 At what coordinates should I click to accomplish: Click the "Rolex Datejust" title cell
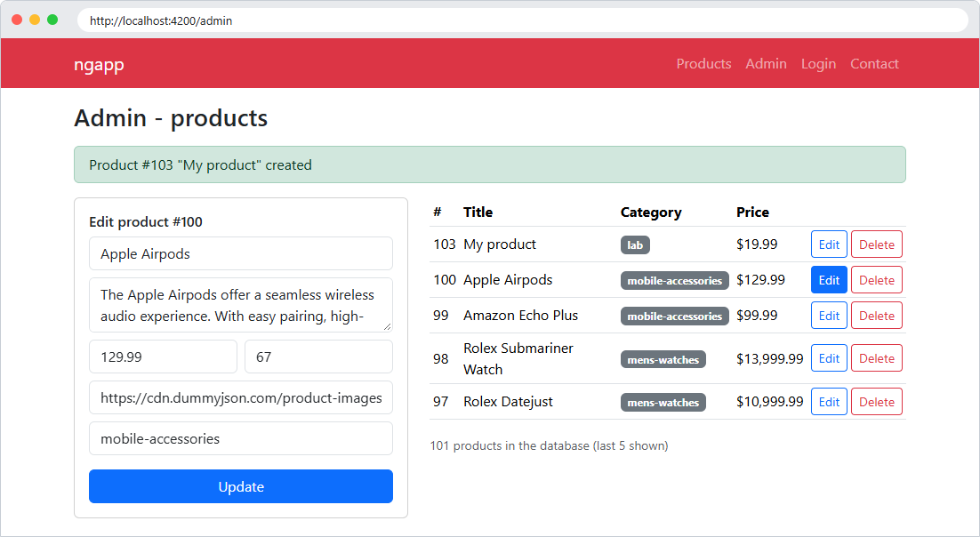point(508,401)
